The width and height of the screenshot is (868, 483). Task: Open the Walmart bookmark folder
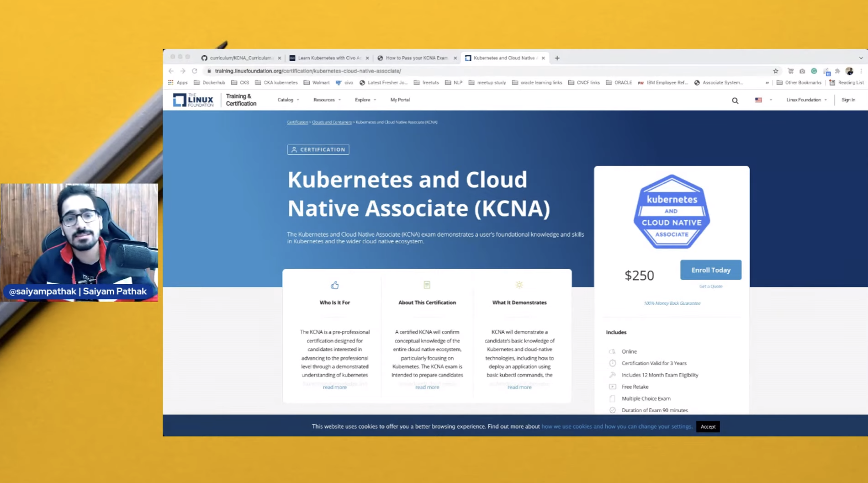coord(317,83)
